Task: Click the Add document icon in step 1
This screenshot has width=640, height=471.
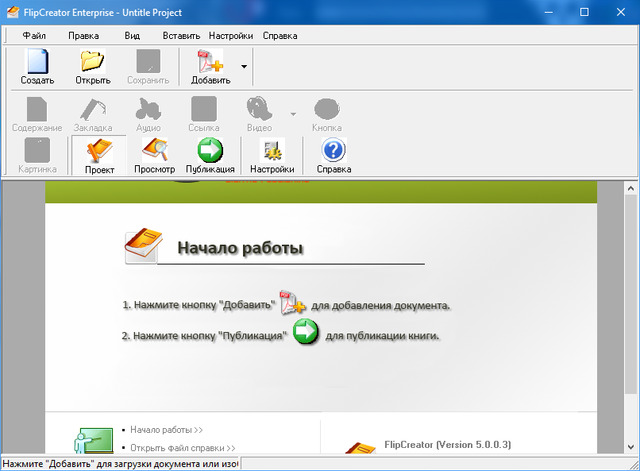Action: (291, 301)
